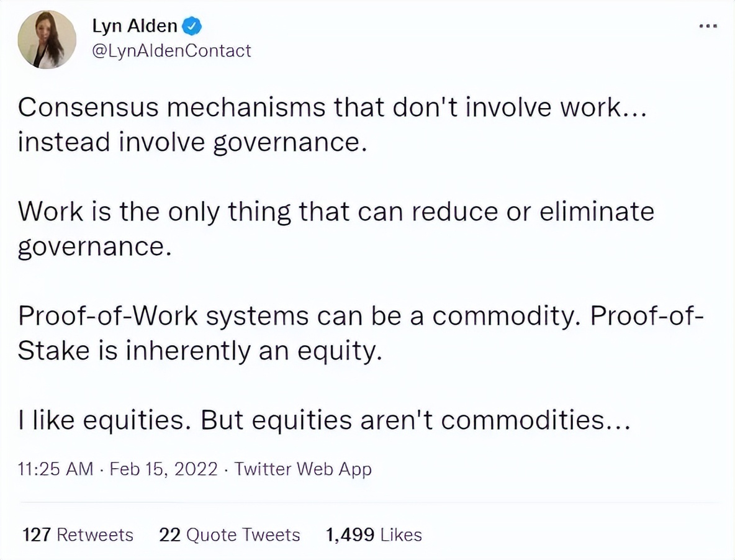Open the Feb 15, 2022 date link
The height and width of the screenshot is (560, 735).
click(x=164, y=469)
